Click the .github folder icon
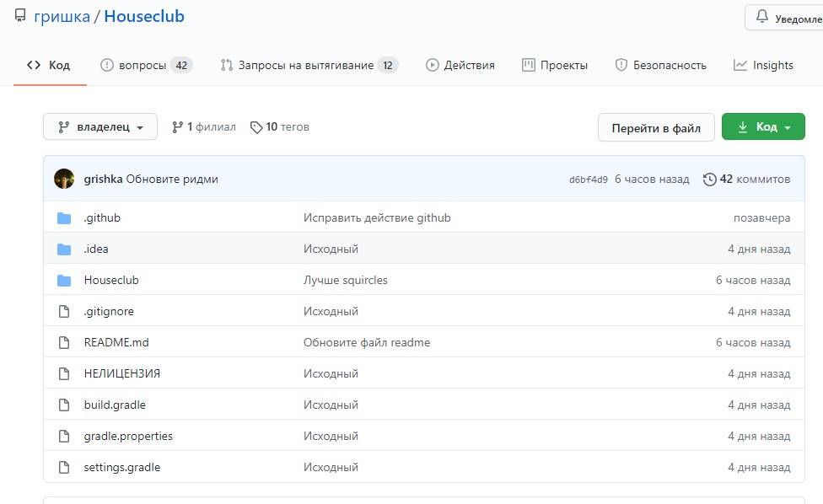823x504 pixels. (x=64, y=218)
